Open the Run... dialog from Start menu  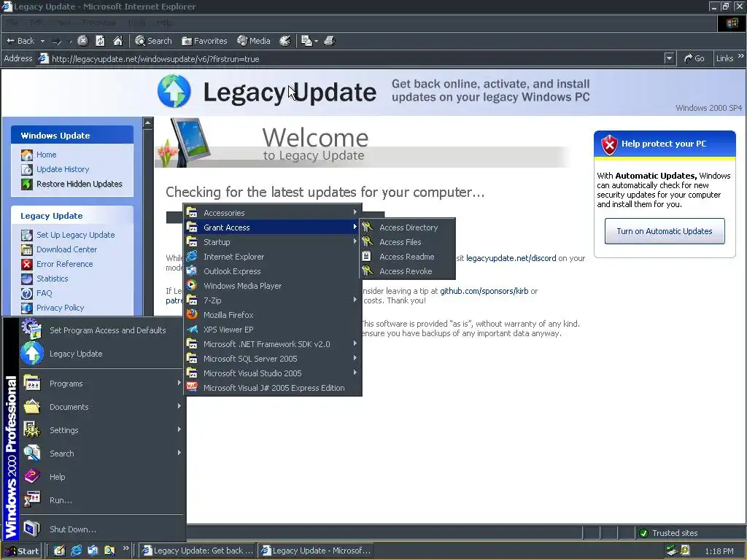coord(101,500)
